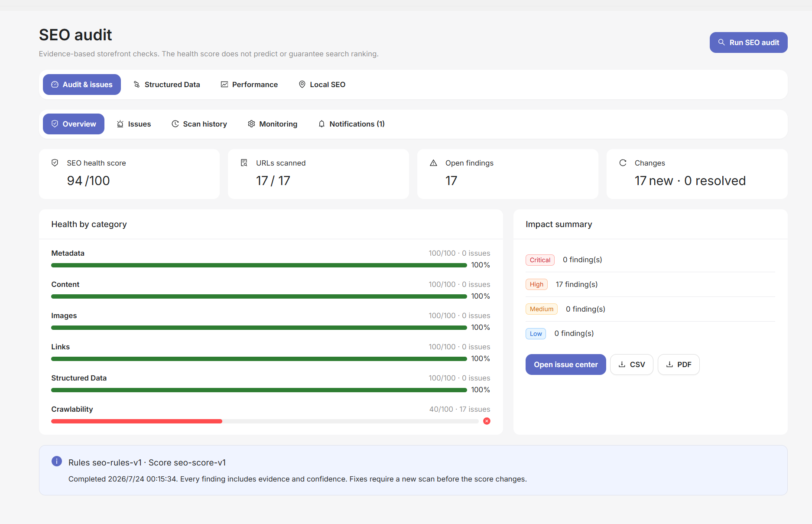
Task: Click the Images green progress bar
Action: coord(259,328)
